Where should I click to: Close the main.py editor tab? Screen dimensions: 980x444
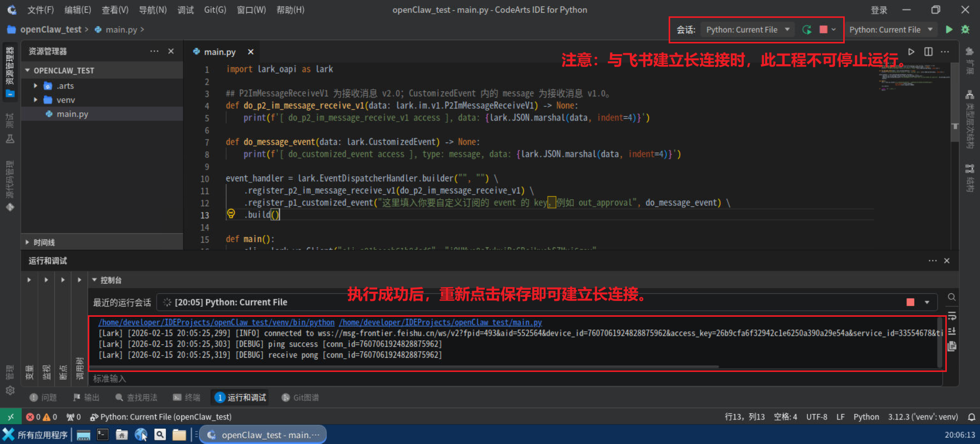pos(251,52)
